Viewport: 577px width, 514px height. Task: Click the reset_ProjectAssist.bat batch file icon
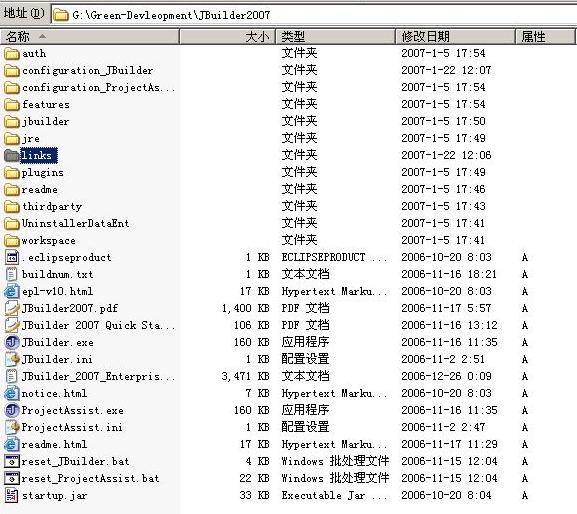(x=12, y=478)
